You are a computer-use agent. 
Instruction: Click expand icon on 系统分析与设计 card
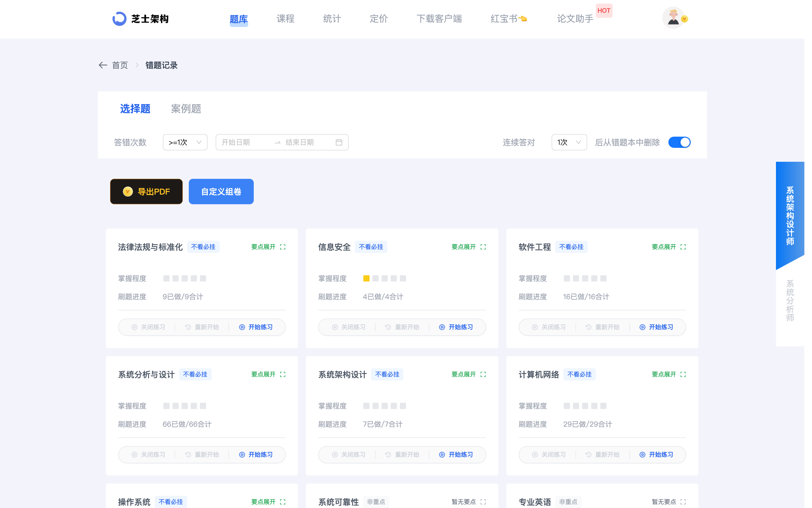click(x=283, y=374)
